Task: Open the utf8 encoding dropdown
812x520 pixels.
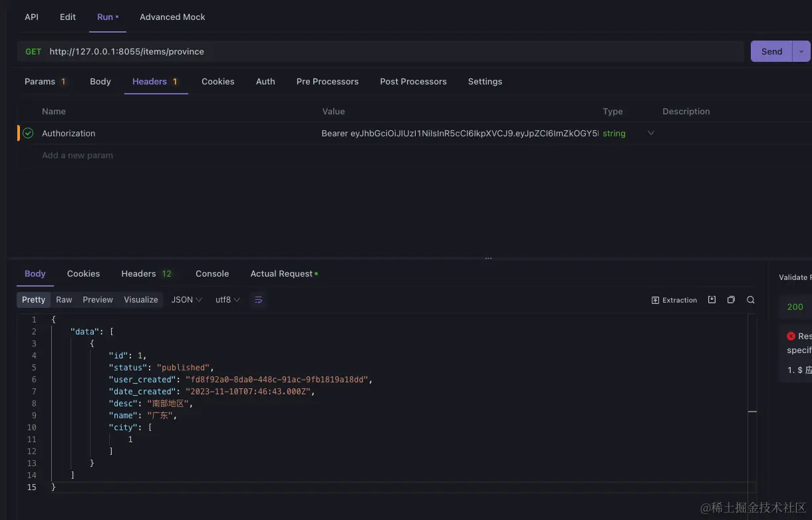Action: coord(227,299)
